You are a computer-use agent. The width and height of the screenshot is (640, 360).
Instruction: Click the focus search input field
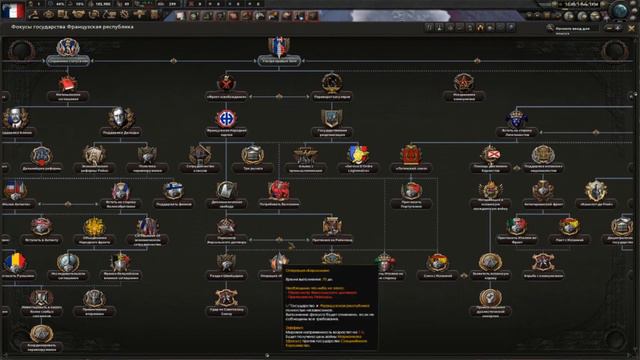[x=577, y=28]
